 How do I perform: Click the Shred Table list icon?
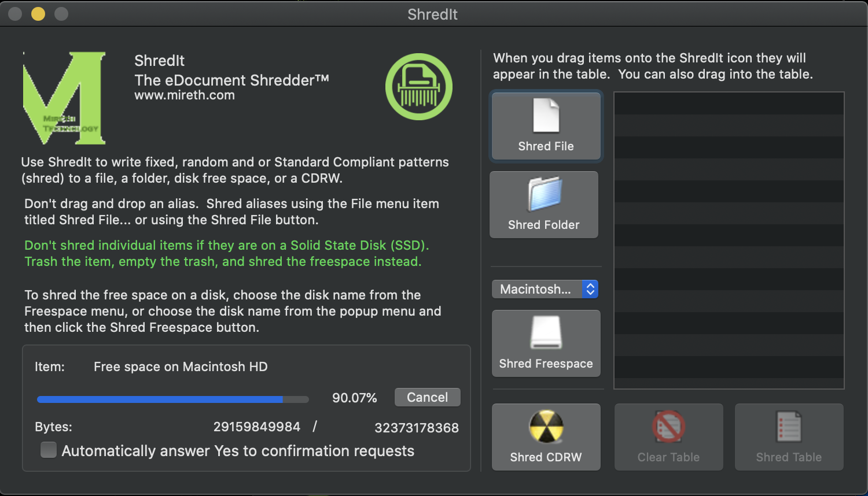pyautogui.click(x=789, y=427)
